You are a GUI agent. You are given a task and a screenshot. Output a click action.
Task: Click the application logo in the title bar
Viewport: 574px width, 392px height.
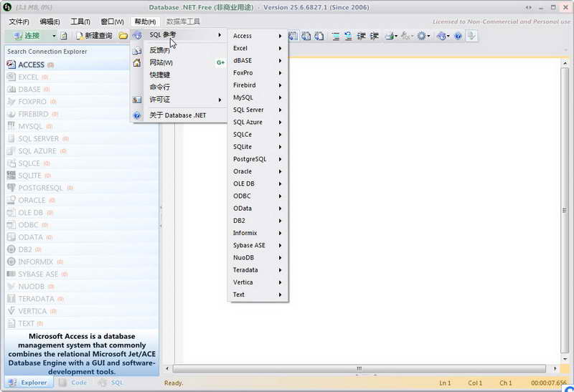[7, 7]
